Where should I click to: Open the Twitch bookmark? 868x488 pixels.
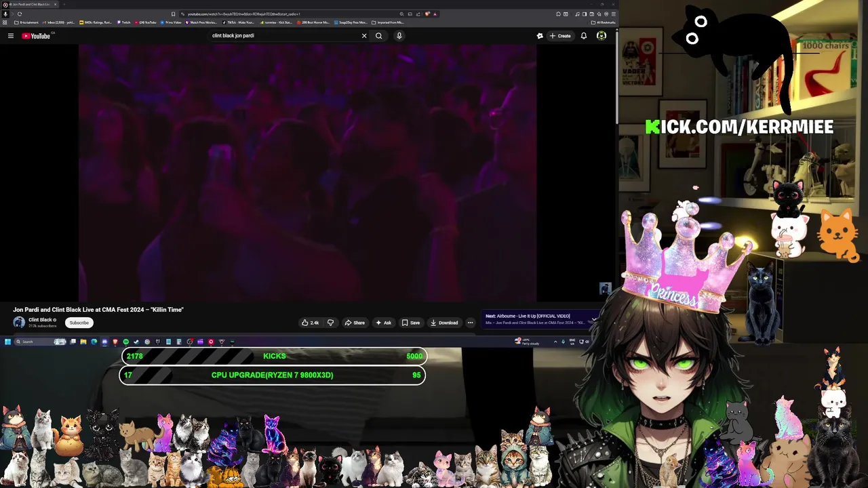(124, 22)
